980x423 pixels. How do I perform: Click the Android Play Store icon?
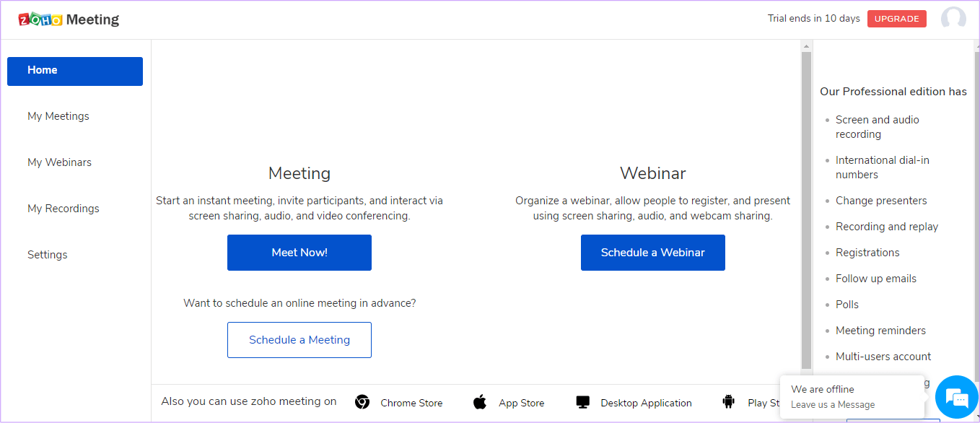(728, 402)
